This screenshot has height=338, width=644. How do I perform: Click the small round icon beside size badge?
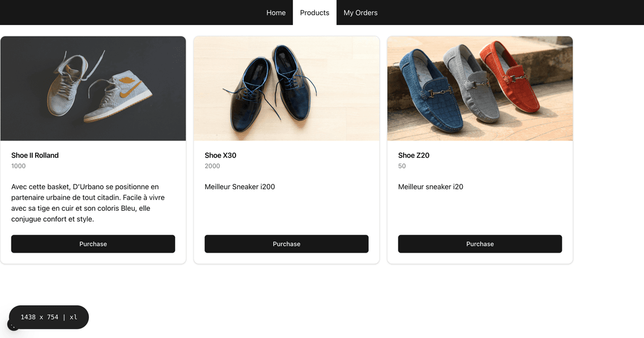tap(13, 325)
